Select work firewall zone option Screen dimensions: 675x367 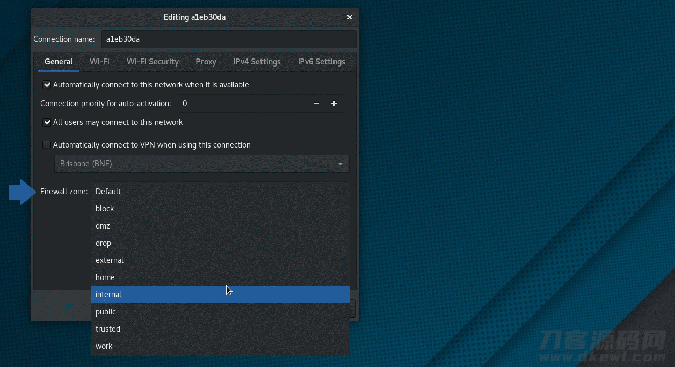click(x=220, y=346)
